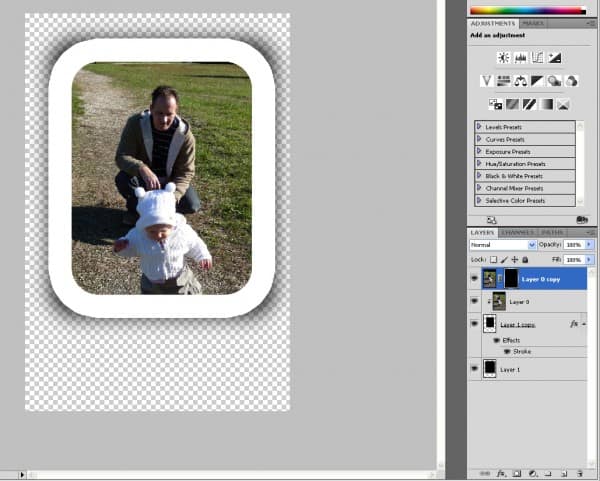Viewport: 600px width, 481px height.
Task: Add a Levels adjustment
Action: coord(520,58)
